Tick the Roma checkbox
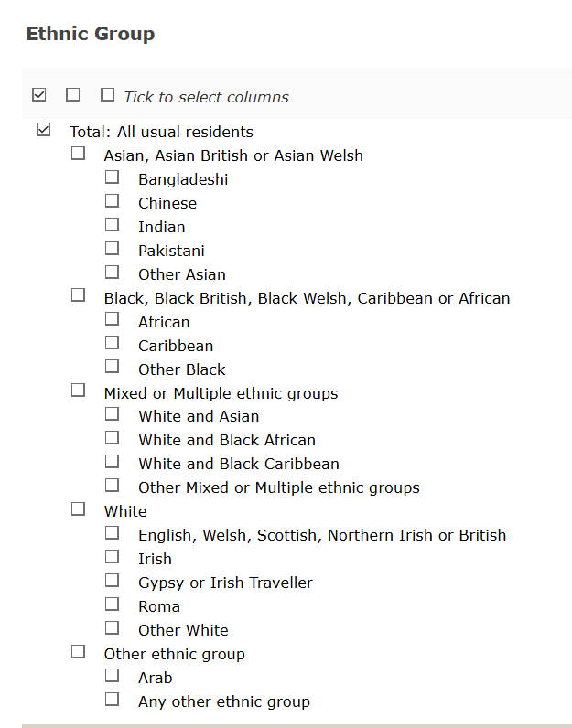Viewport: 572px width, 728px height. (112, 605)
